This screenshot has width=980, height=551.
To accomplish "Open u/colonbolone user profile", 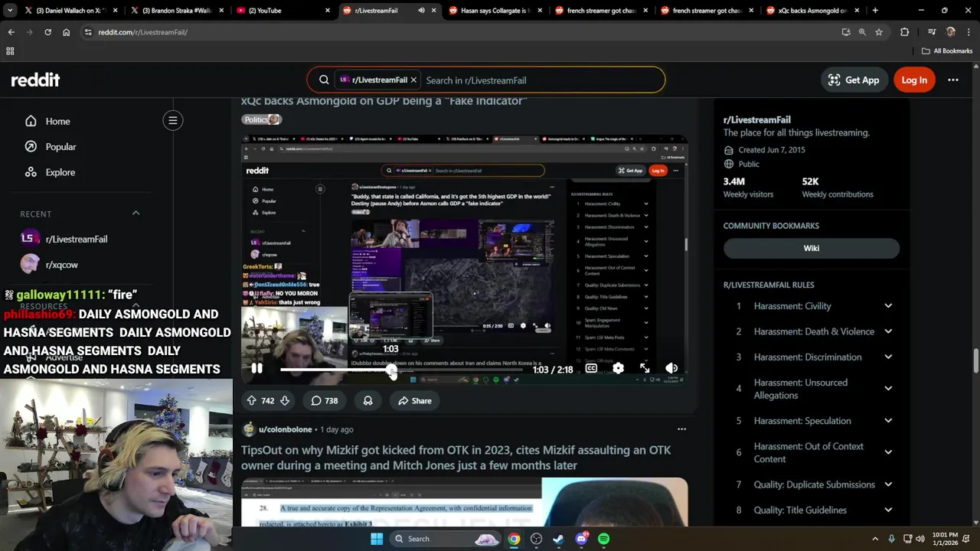I will (285, 429).
